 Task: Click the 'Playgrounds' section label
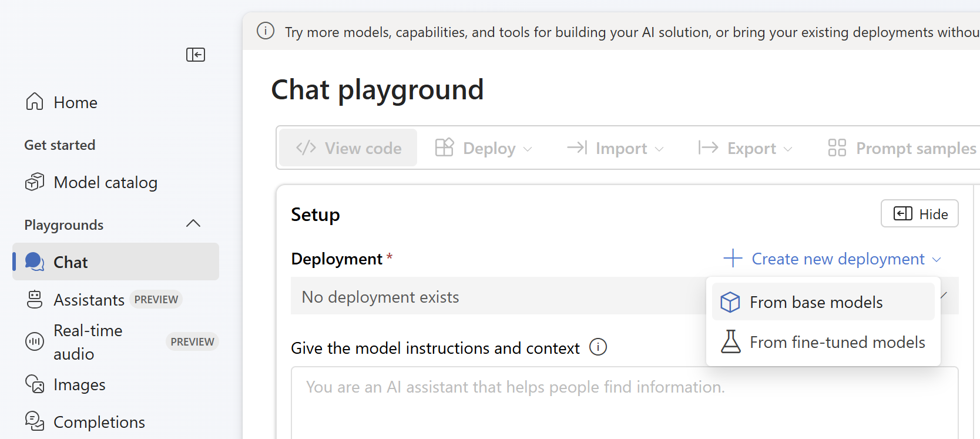click(x=64, y=225)
